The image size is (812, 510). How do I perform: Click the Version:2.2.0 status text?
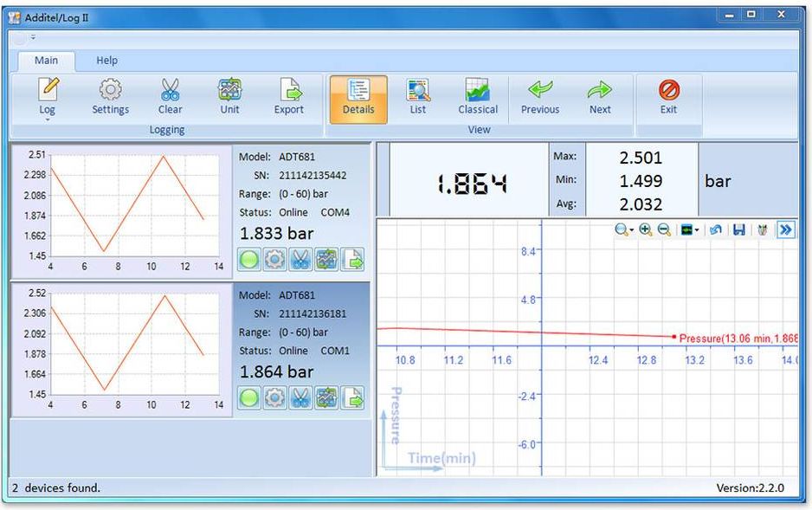coord(750,487)
